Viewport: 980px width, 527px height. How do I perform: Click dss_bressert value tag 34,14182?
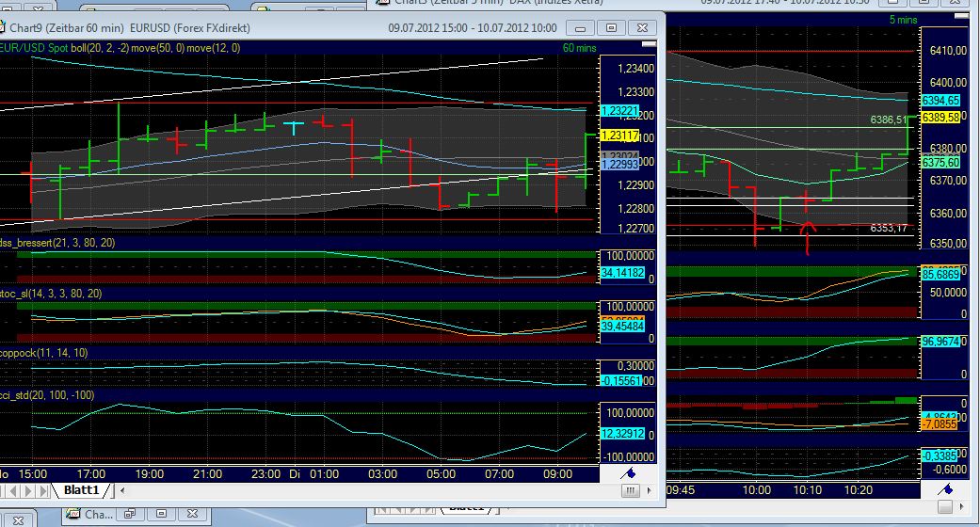point(622,273)
